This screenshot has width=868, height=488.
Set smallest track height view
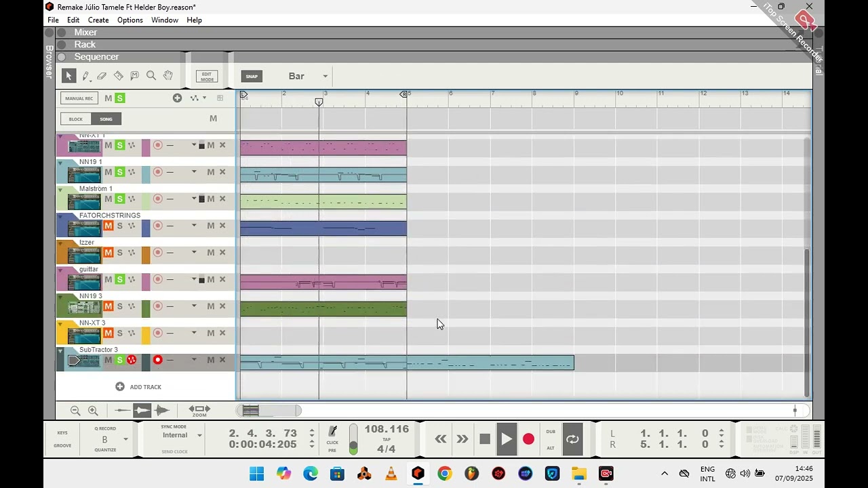coord(122,410)
